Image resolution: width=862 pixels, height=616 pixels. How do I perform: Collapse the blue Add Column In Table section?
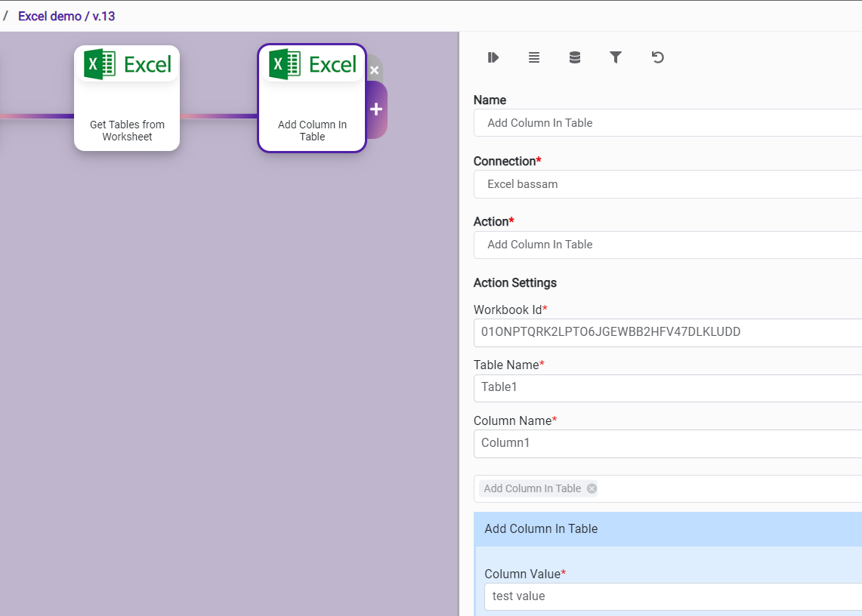pyautogui.click(x=665, y=528)
